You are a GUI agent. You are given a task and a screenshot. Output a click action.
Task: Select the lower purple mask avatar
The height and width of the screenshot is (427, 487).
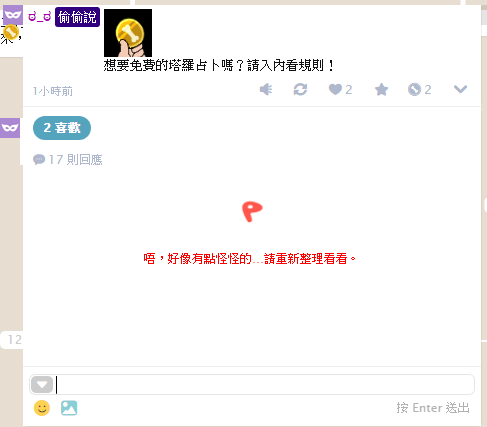(x=10, y=128)
